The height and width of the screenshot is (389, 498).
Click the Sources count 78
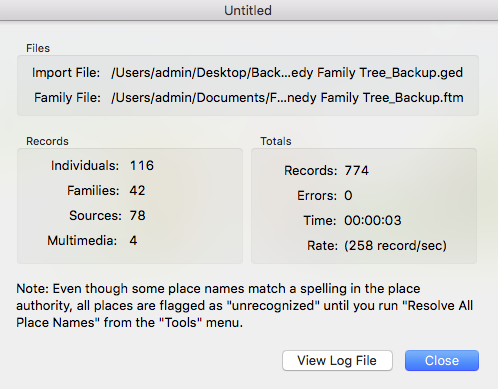coord(137,216)
